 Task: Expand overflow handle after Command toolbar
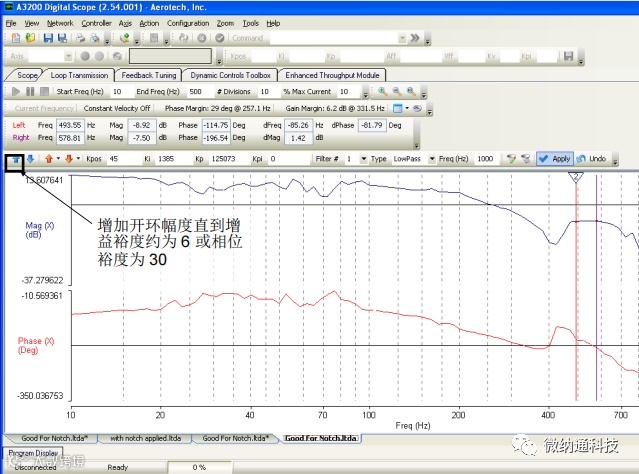427,41
